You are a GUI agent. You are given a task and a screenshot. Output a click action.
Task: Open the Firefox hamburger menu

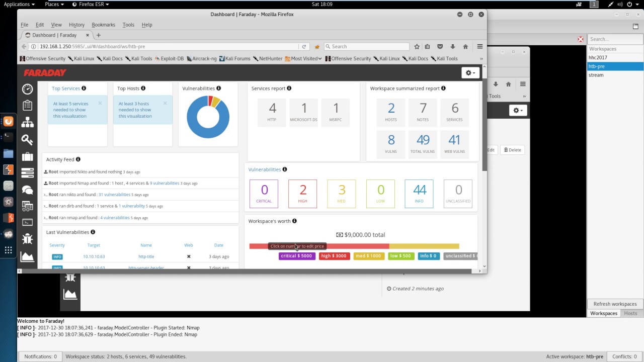[x=480, y=46]
